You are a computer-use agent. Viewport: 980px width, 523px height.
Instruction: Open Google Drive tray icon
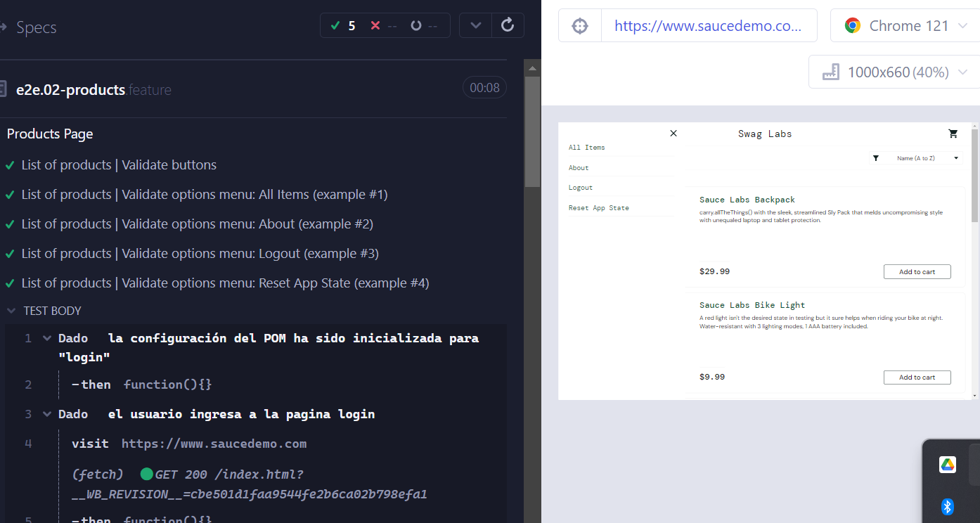pyautogui.click(x=948, y=465)
